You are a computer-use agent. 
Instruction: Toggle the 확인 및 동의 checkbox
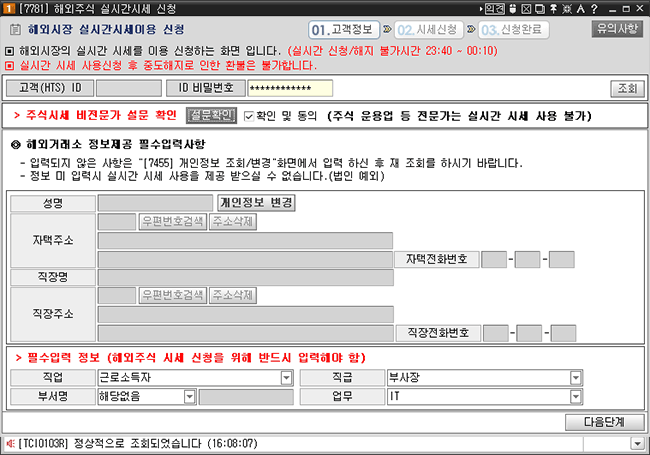click(x=250, y=116)
